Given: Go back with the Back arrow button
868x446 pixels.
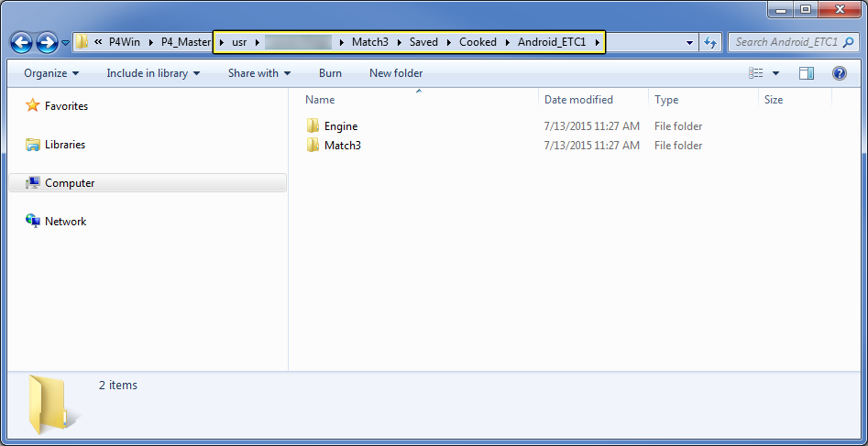Looking at the screenshot, I should pos(21,42).
